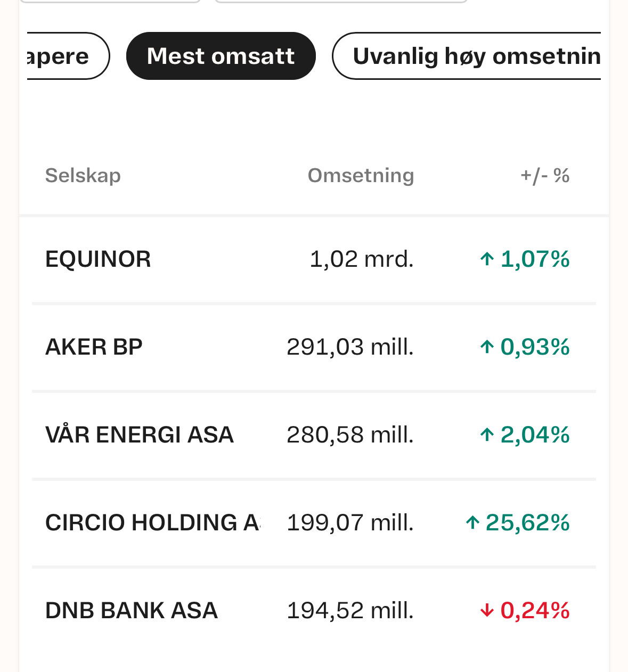The height and width of the screenshot is (672, 628).
Task: Sort by the Omsetning column header
Action: 361,175
